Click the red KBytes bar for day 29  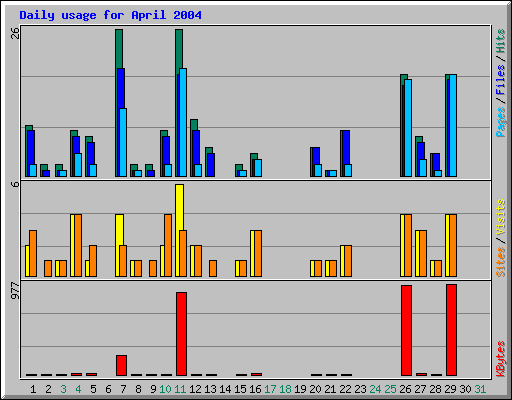pos(451,330)
